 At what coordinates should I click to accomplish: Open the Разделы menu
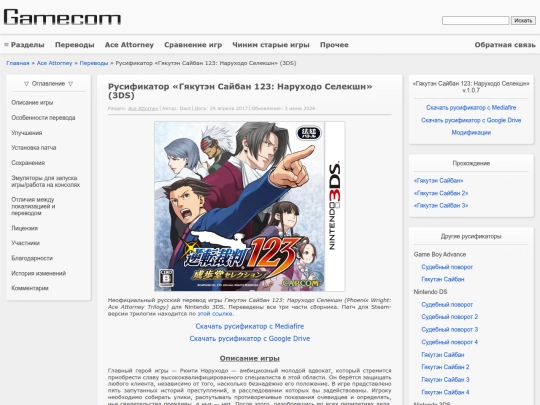pos(24,45)
